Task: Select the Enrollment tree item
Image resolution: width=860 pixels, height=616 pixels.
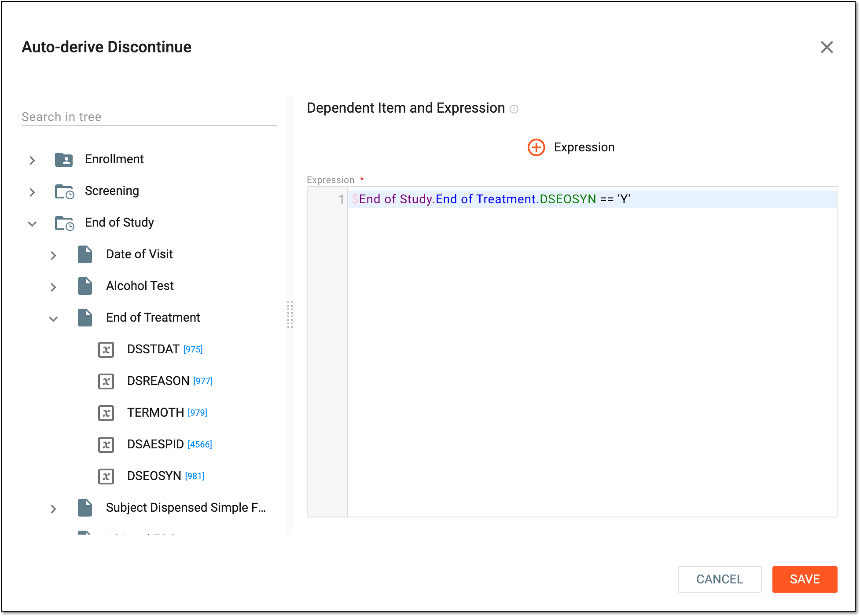Action: (x=114, y=159)
